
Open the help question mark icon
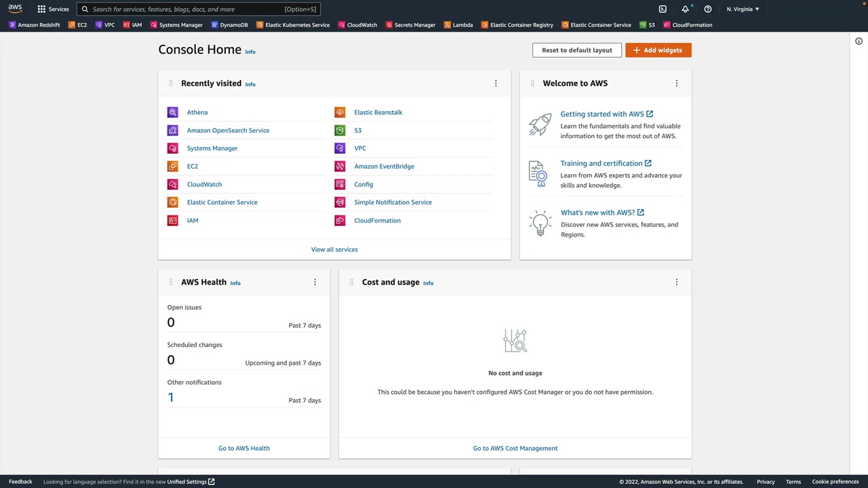[x=708, y=9]
